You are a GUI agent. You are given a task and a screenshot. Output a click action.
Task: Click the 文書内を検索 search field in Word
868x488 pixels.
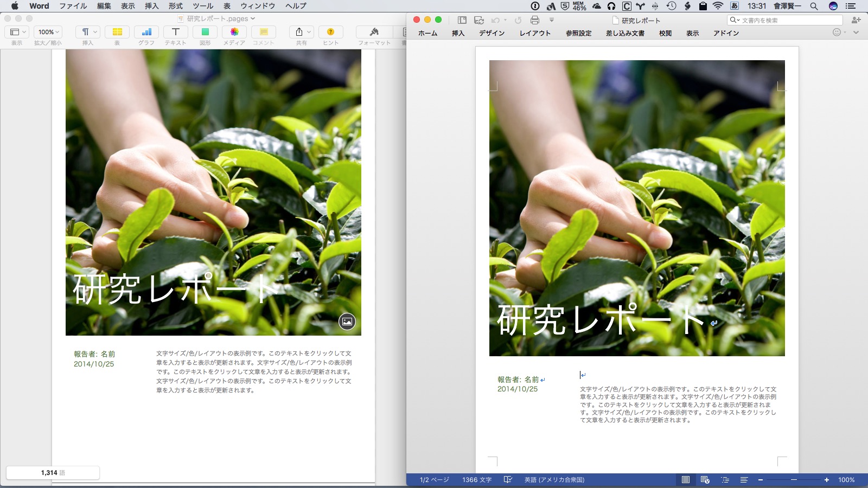click(787, 20)
